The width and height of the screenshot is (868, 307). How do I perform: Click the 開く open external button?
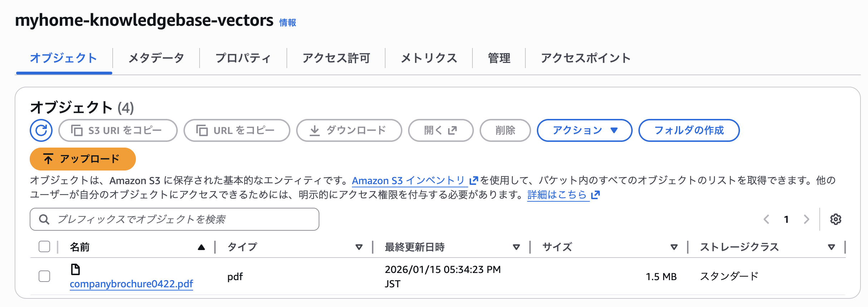click(x=441, y=130)
